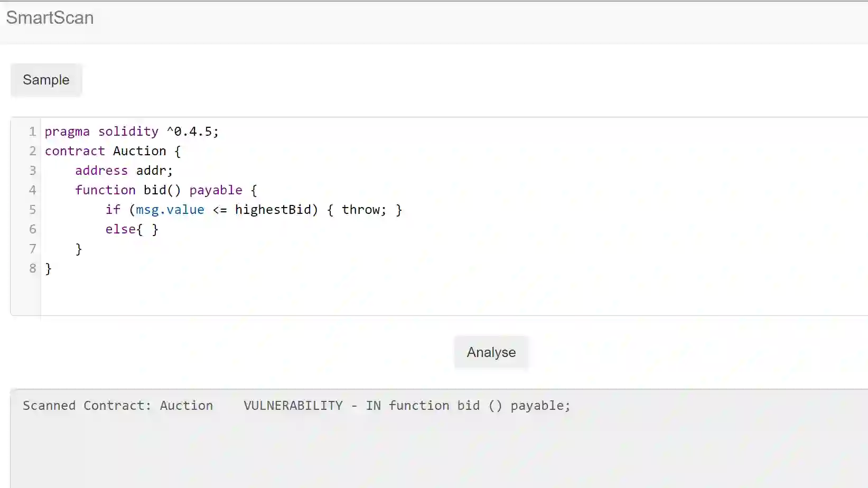Click line number 1 in the gutter
This screenshot has height=488, width=868.
click(32, 132)
